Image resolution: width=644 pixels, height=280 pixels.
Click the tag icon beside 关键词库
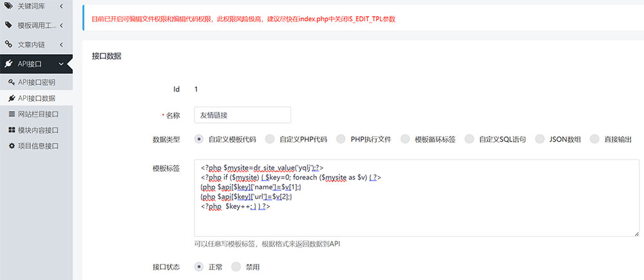coord(8,6)
